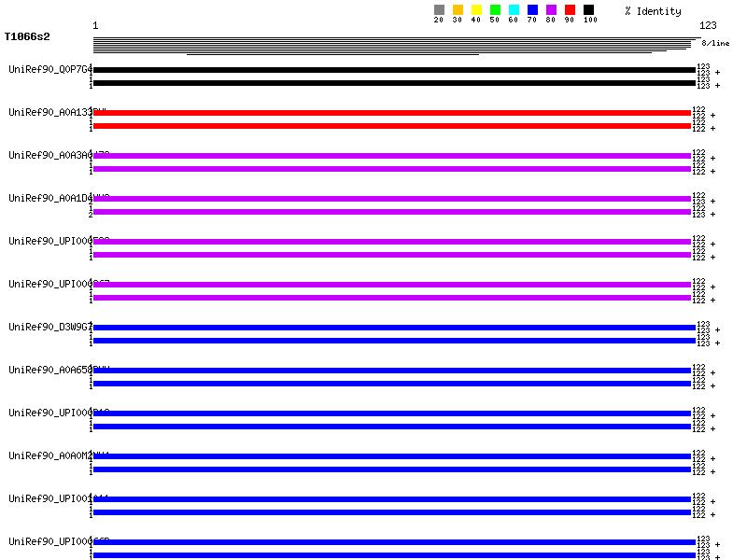Click the T1066s2 query sequence label
The width and height of the screenshot is (747, 560).
tap(27, 37)
